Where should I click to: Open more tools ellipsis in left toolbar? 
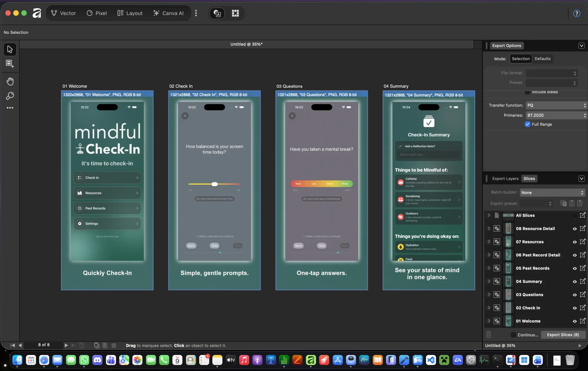click(x=10, y=108)
